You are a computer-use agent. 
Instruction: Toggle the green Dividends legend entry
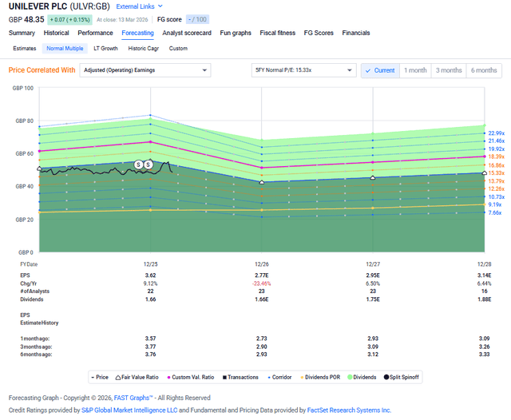(362, 378)
